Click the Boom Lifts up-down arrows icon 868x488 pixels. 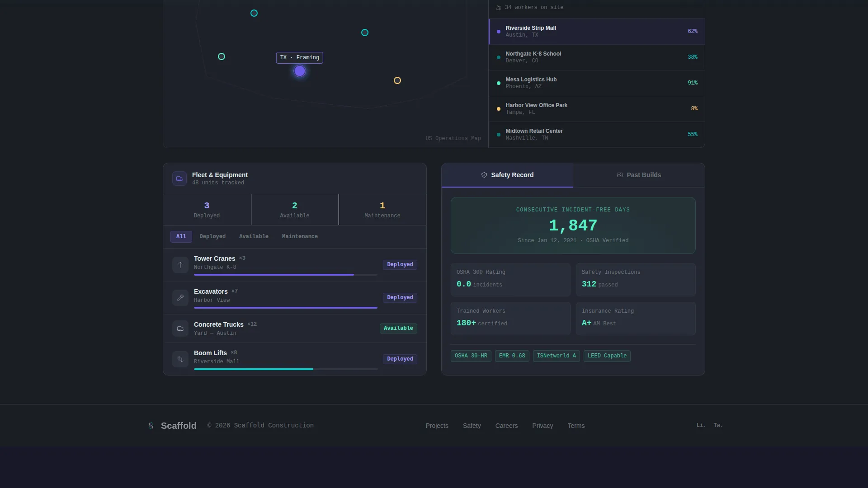click(x=180, y=359)
